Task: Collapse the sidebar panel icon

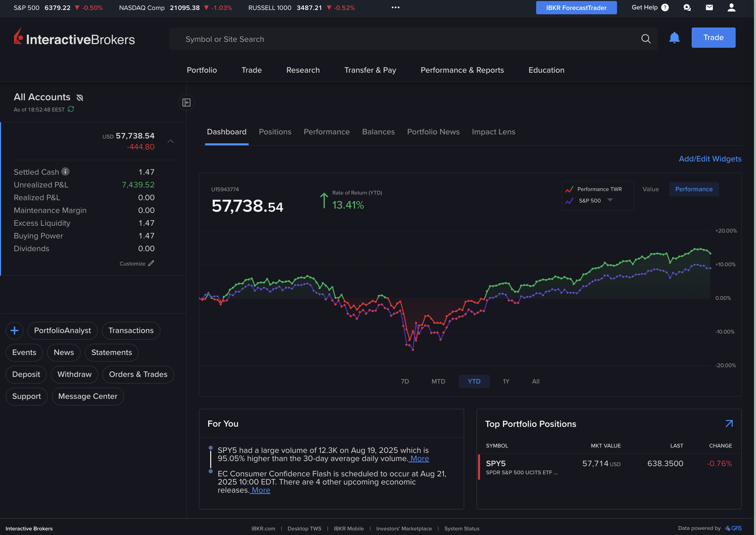Action: click(186, 103)
